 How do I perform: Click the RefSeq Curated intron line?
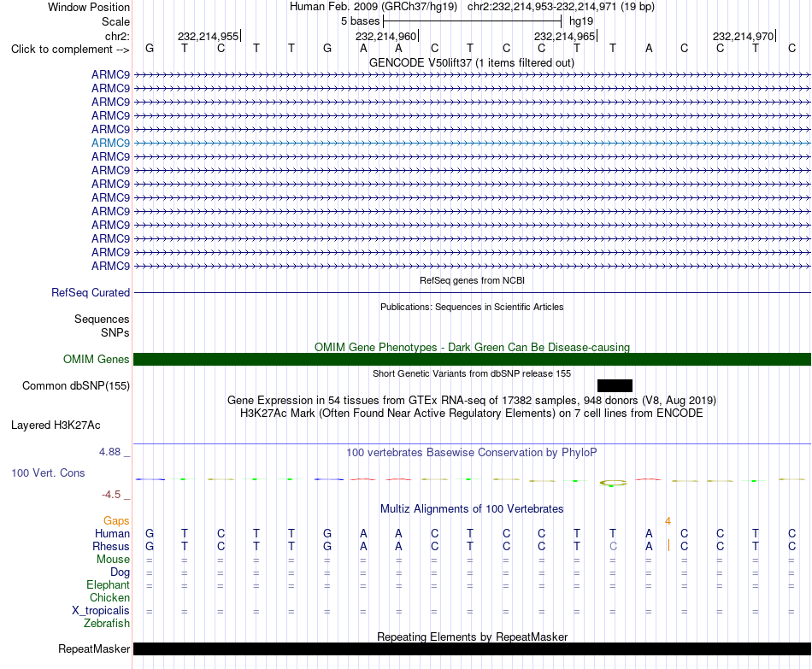click(x=472, y=292)
